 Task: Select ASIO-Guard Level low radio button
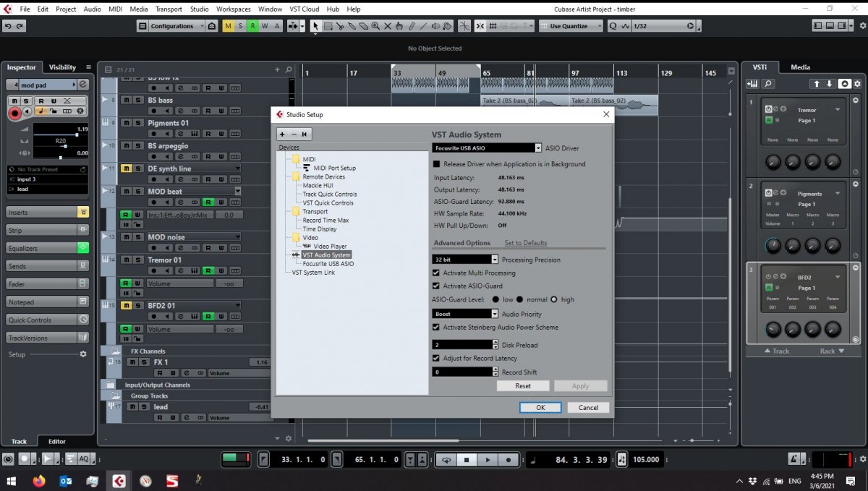(495, 299)
